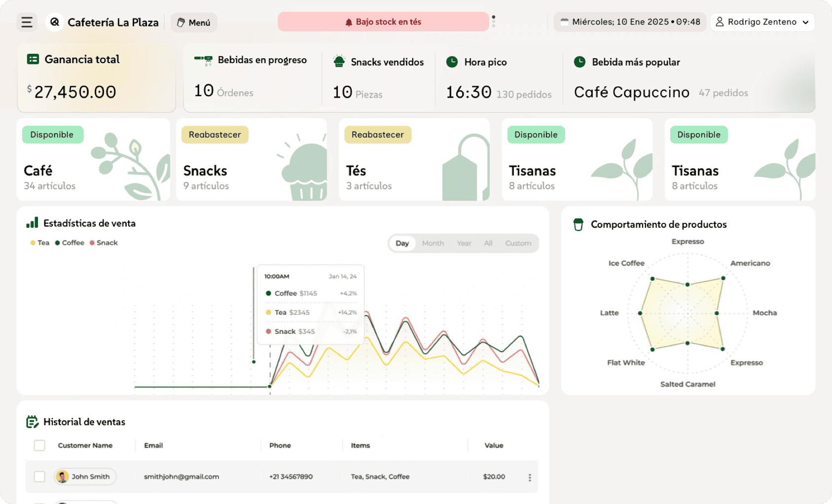The height and width of the screenshot is (504, 832).
Task: Select the Custom date range option
Action: (x=518, y=243)
